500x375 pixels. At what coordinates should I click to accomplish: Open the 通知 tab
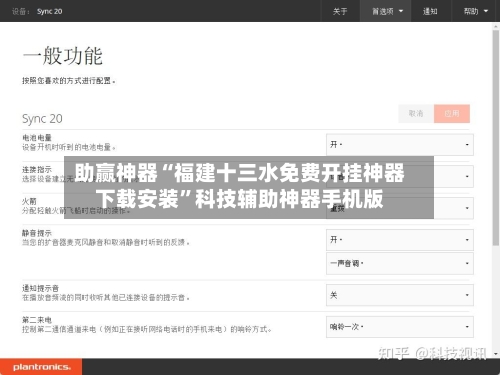(430, 11)
